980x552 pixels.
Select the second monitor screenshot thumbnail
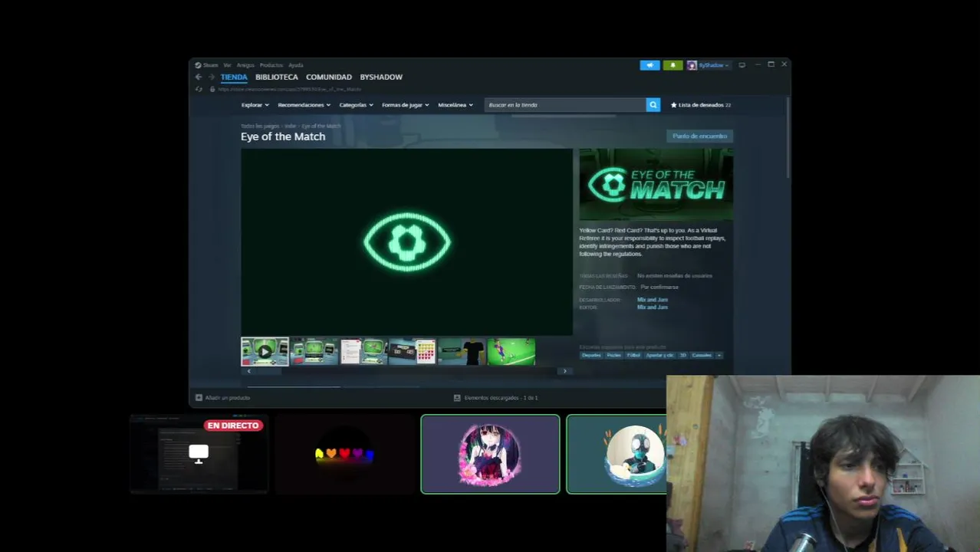(314, 352)
